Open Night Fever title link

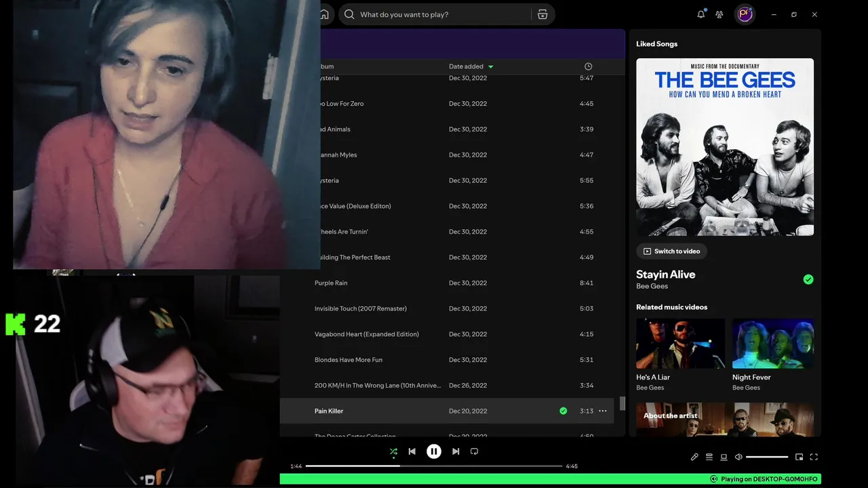coord(751,377)
